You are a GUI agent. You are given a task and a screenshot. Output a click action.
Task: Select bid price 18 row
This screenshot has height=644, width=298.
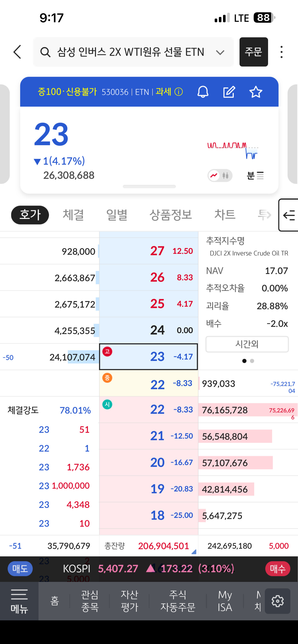(149, 516)
